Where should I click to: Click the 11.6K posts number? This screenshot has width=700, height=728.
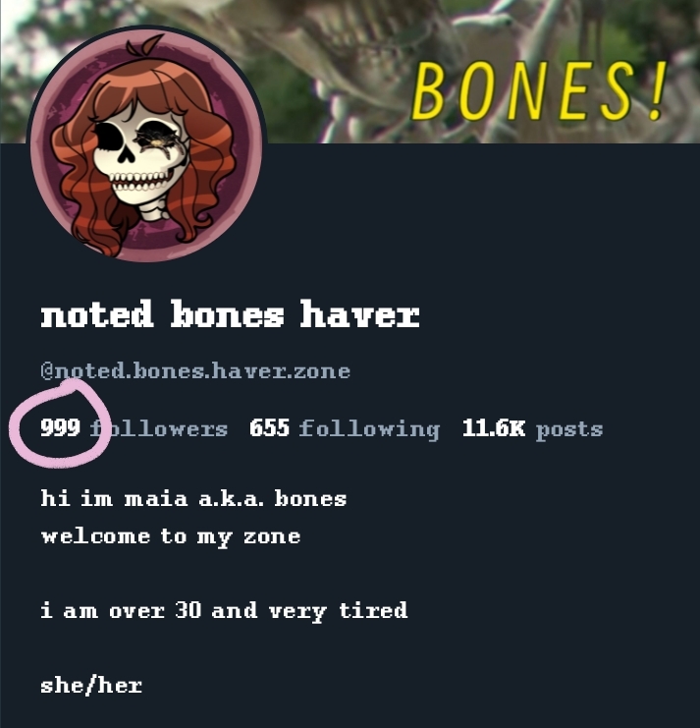(494, 427)
